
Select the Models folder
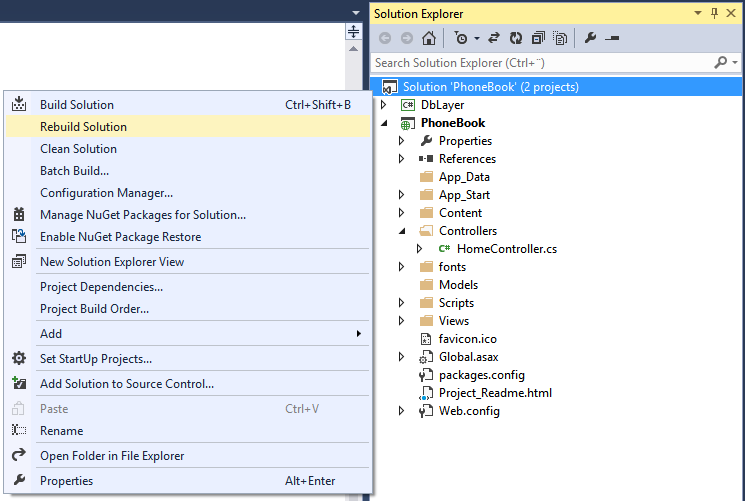click(x=458, y=285)
